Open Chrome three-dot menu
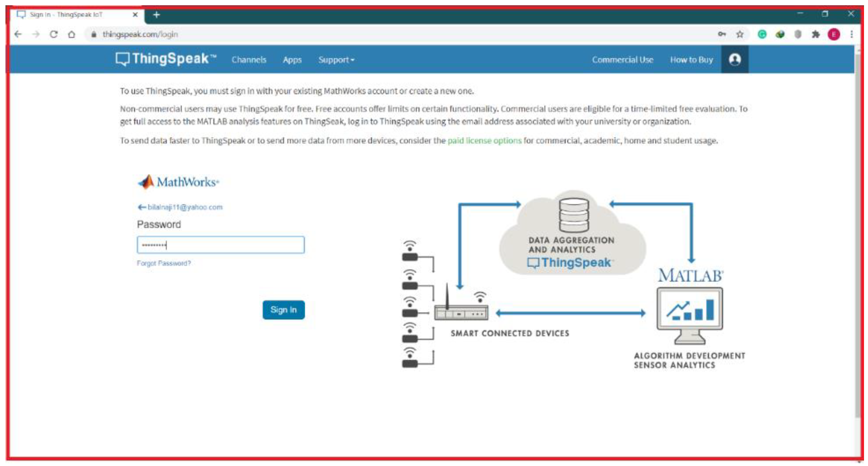The height and width of the screenshot is (466, 868). 851,34
